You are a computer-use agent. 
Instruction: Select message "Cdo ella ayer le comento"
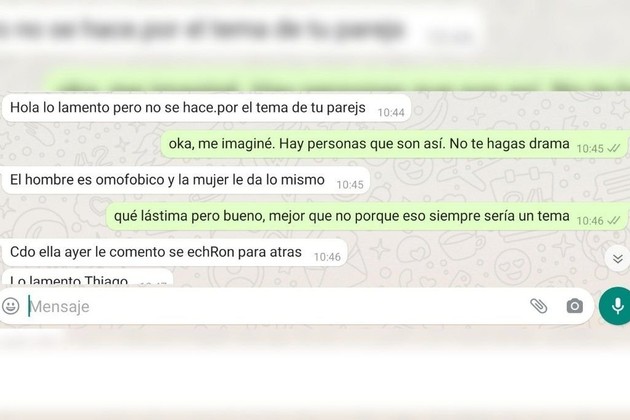click(174, 252)
